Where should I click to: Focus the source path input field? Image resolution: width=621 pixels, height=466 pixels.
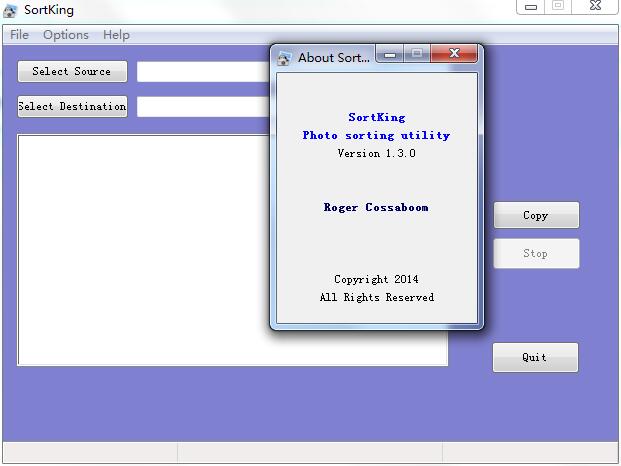click(x=203, y=72)
